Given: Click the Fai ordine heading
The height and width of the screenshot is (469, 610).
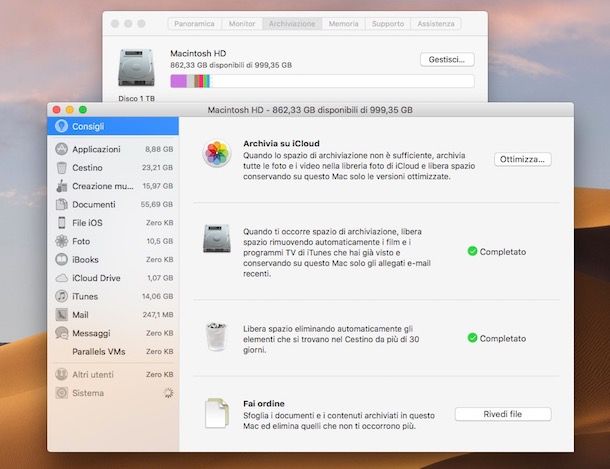Looking at the screenshot, I should click(x=264, y=403).
